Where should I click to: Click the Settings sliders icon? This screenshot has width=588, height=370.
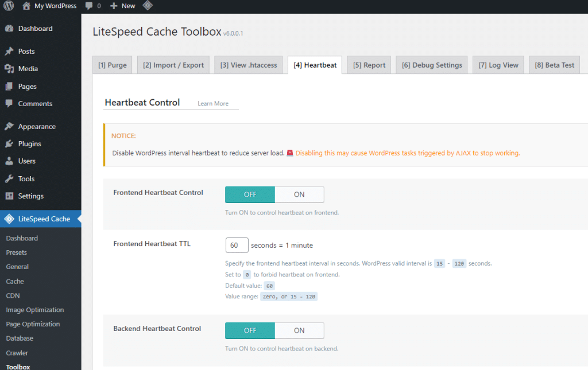[9, 196]
